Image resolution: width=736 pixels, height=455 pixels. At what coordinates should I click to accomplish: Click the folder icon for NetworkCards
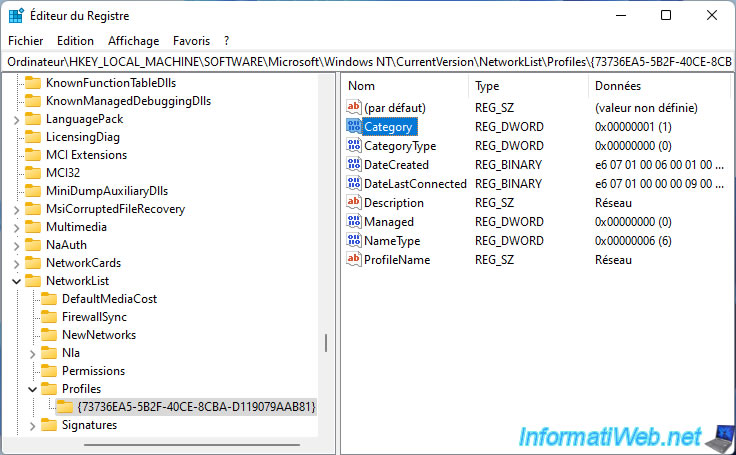[x=33, y=263]
